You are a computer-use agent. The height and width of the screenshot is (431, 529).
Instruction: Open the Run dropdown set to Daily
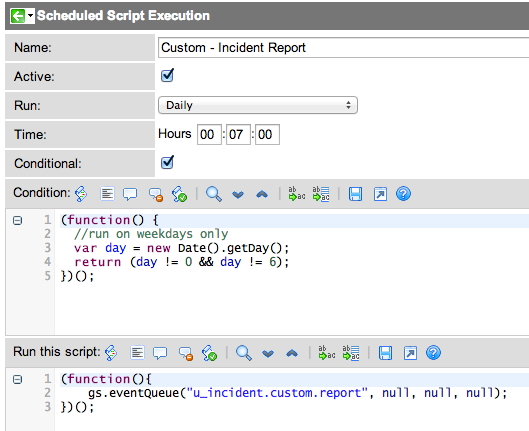[258, 105]
